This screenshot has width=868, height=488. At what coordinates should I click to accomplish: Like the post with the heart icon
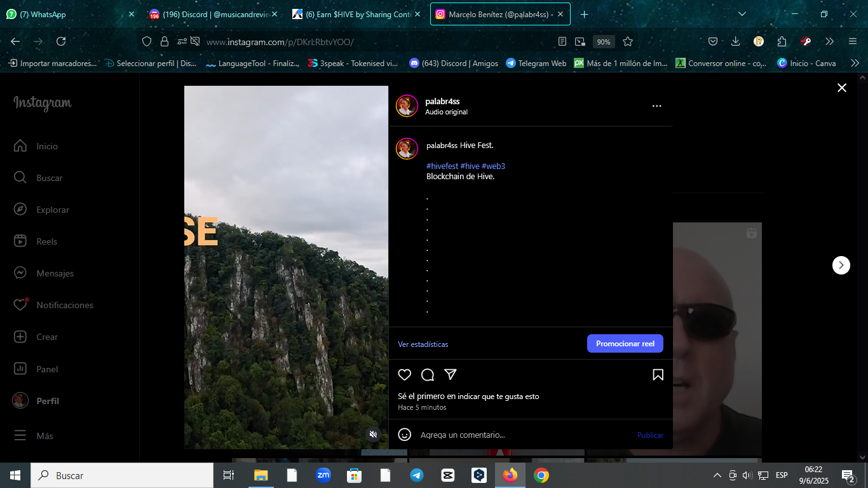tap(405, 375)
